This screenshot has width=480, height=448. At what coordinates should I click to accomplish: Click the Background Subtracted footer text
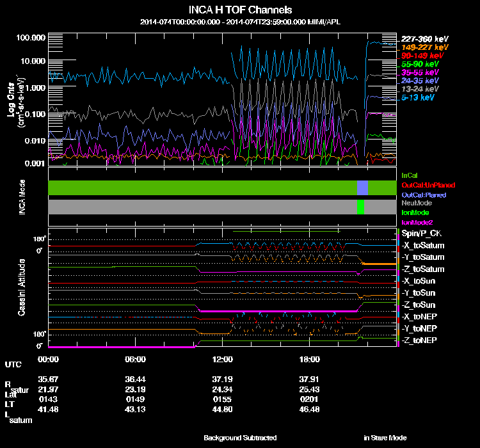[240, 438]
